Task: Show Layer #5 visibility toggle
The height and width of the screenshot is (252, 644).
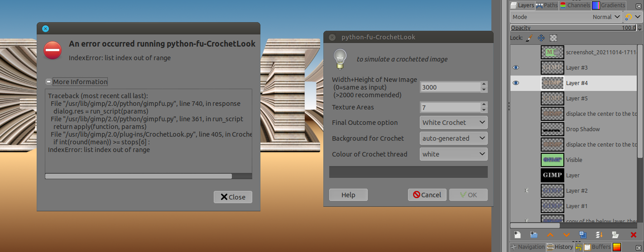Action: tap(516, 98)
